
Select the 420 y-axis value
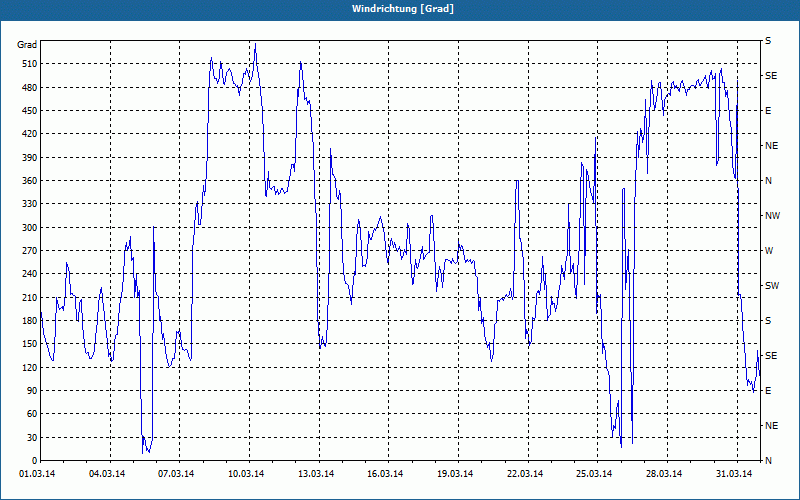tap(30, 134)
